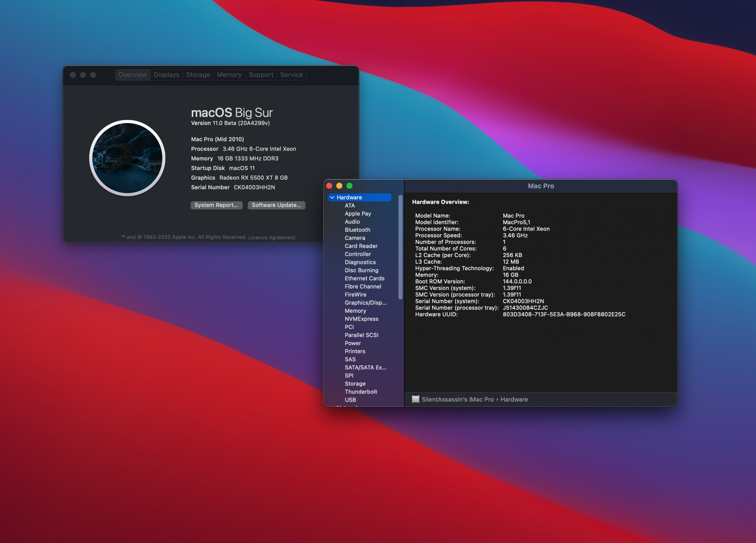This screenshot has width=756, height=543.
Task: Minimize the Mac Pro report window
Action: [x=339, y=186]
